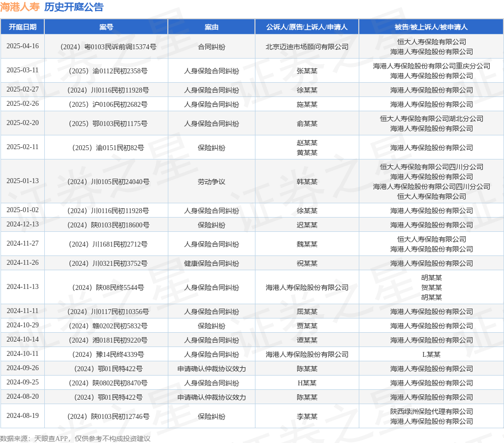Click the 劳动争议 cause cell
504x443 pixels.
tap(212, 182)
